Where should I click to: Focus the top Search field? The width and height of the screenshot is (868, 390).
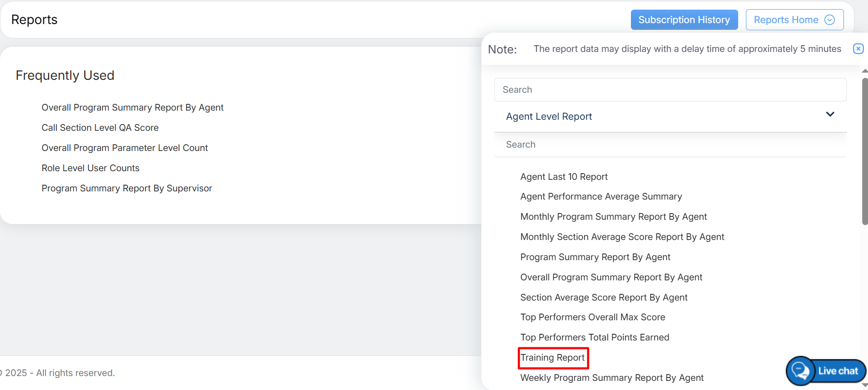670,90
